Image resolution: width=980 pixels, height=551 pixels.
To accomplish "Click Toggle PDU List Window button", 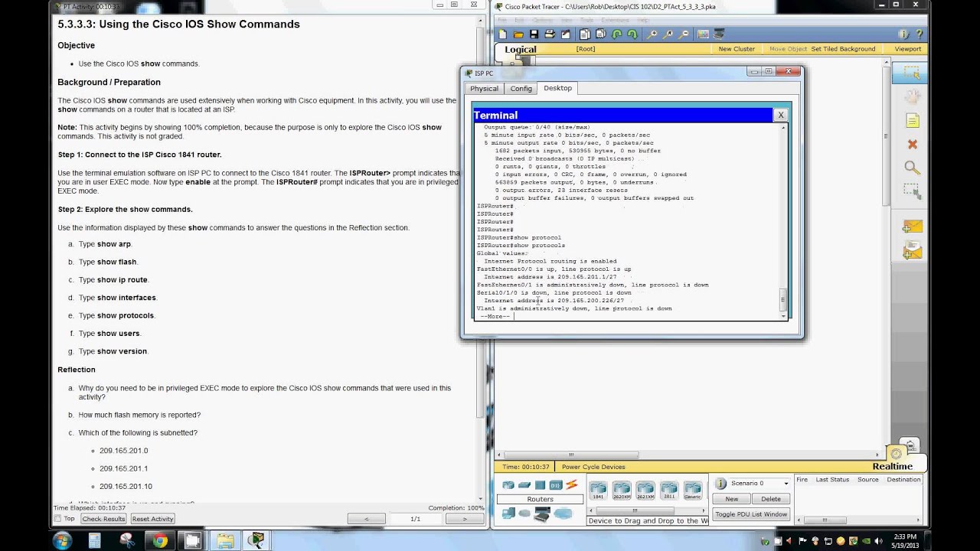I will pyautogui.click(x=751, y=514).
